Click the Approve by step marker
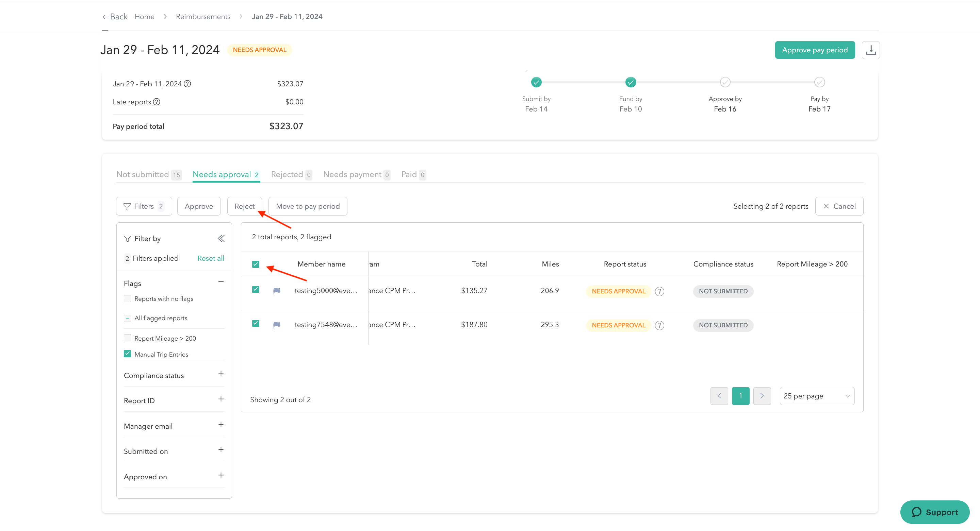This screenshot has width=980, height=531. (x=725, y=82)
